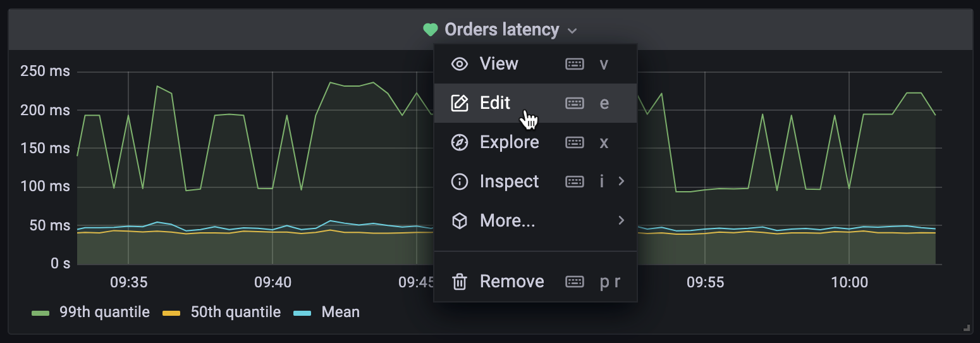Click the info circle icon beside Inspect

coord(460,182)
